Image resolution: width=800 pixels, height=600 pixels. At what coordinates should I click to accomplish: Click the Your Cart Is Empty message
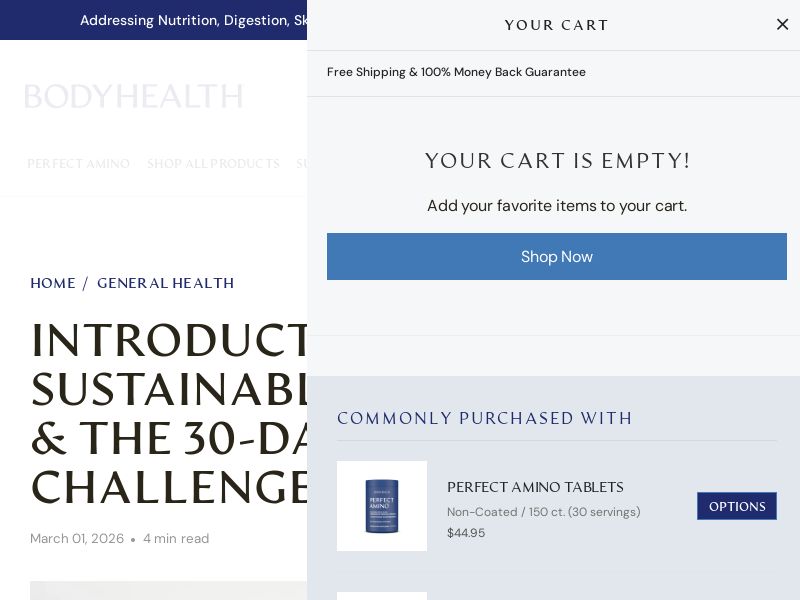557,161
